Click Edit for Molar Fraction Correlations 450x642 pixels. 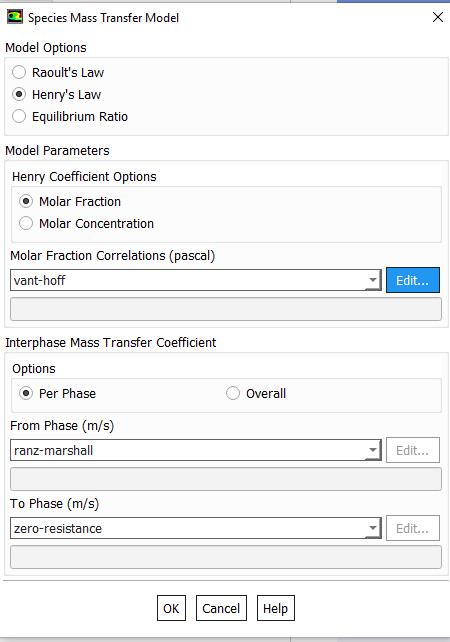coord(413,280)
